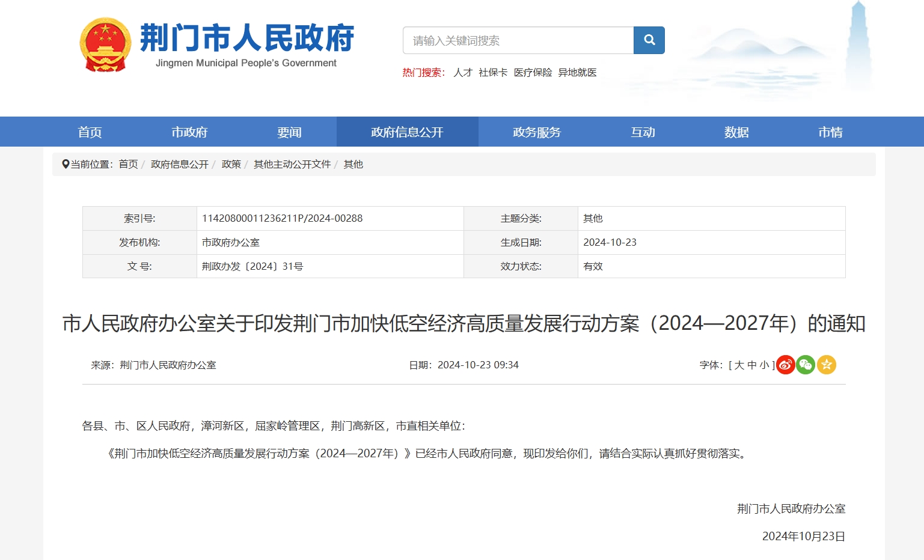The image size is (924, 560).
Task: Click hot search keyword 社保卡
Action: click(493, 73)
